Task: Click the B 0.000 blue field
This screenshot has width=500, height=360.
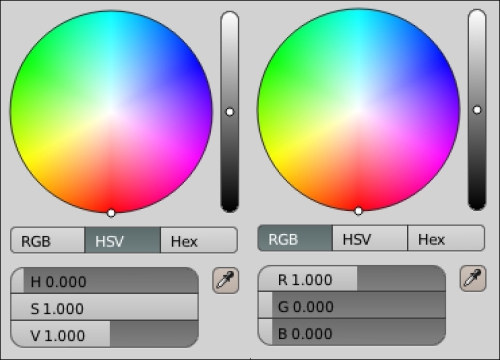Action: pos(352,332)
